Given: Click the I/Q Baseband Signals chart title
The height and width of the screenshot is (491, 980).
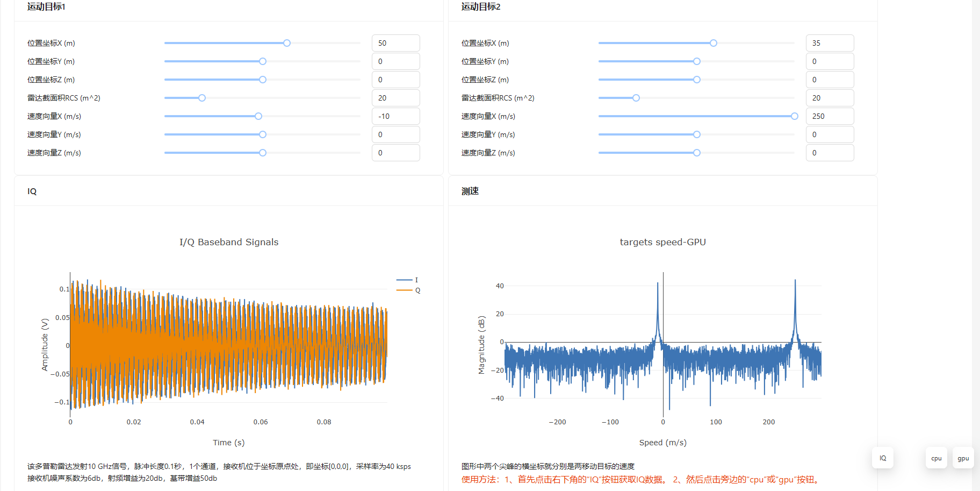Looking at the screenshot, I should click(229, 242).
